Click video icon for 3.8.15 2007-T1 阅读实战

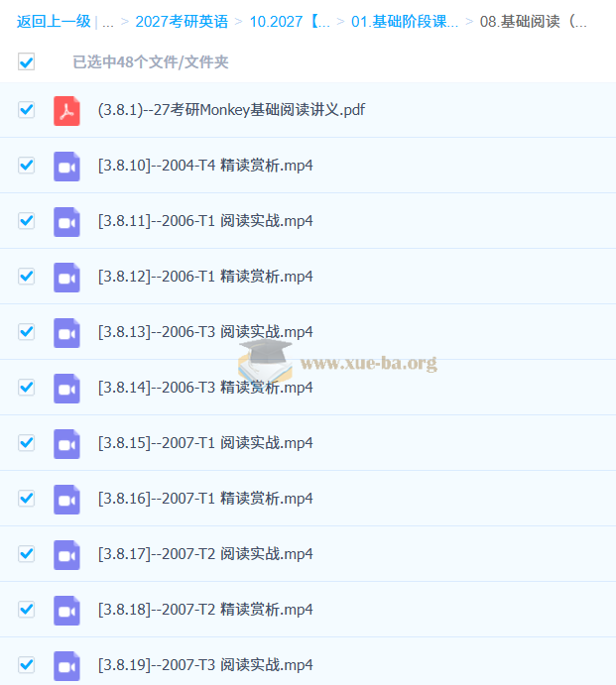tap(66, 443)
